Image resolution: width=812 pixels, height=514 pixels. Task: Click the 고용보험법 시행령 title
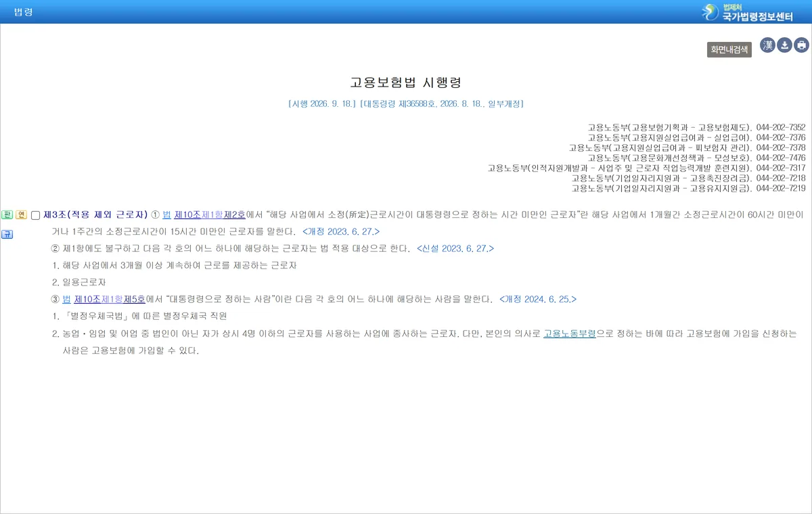pos(405,83)
